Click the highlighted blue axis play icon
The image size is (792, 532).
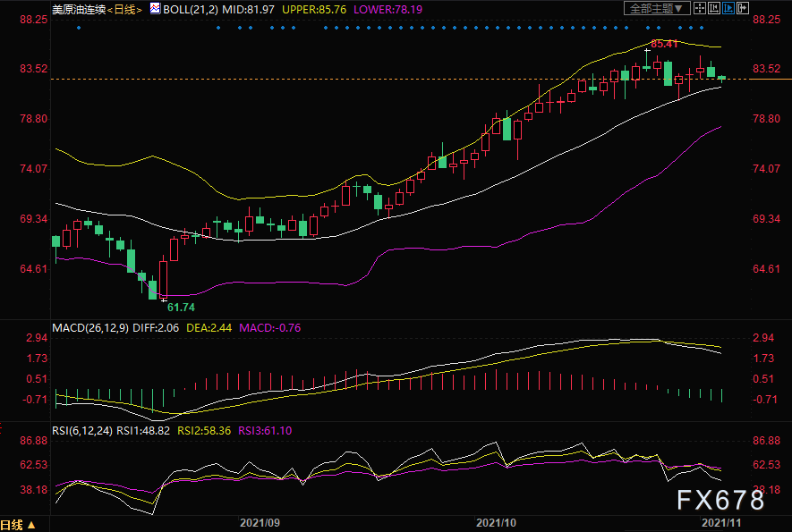click(728, 8)
